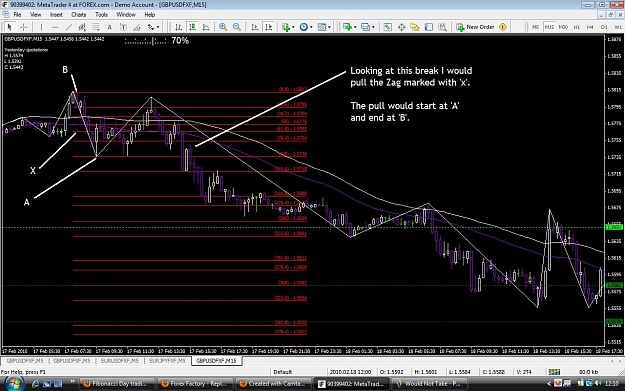Pick the horizontal line tool
625x391 pixels.
(x=55, y=27)
